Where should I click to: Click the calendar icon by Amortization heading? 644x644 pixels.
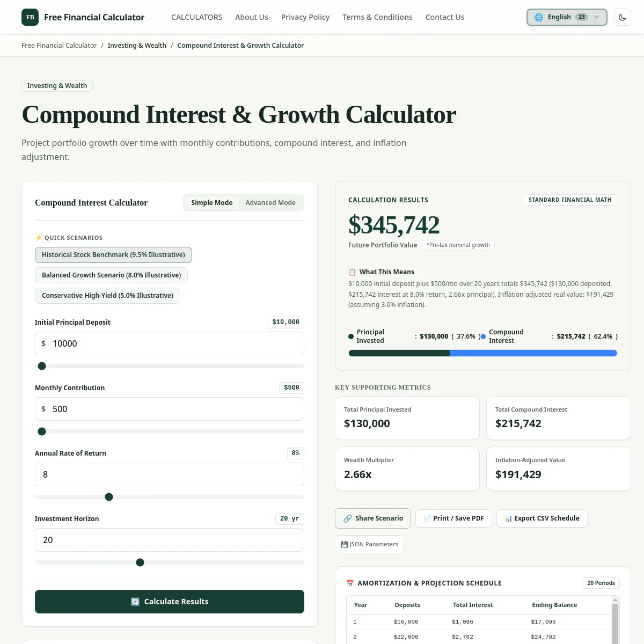point(350,583)
